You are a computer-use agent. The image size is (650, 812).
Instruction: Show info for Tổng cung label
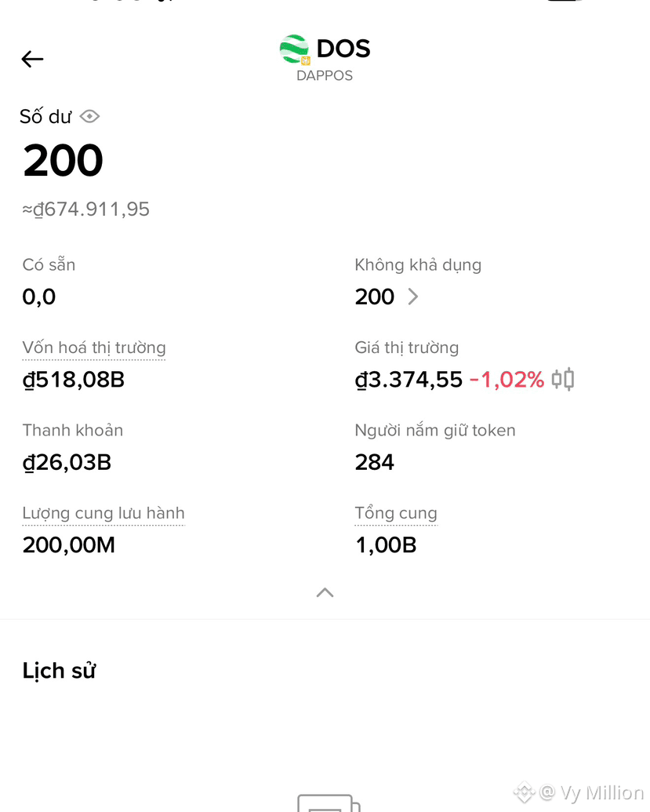[x=396, y=513]
